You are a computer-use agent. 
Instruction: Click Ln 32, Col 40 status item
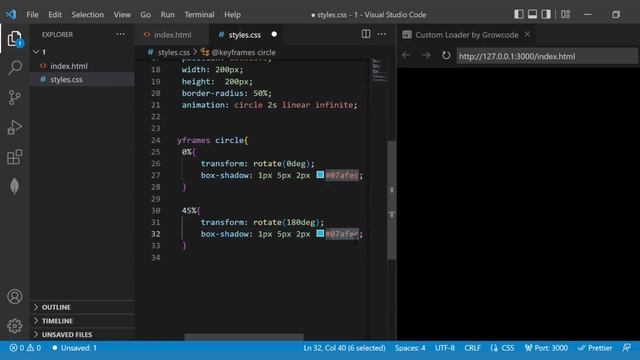[344, 348]
